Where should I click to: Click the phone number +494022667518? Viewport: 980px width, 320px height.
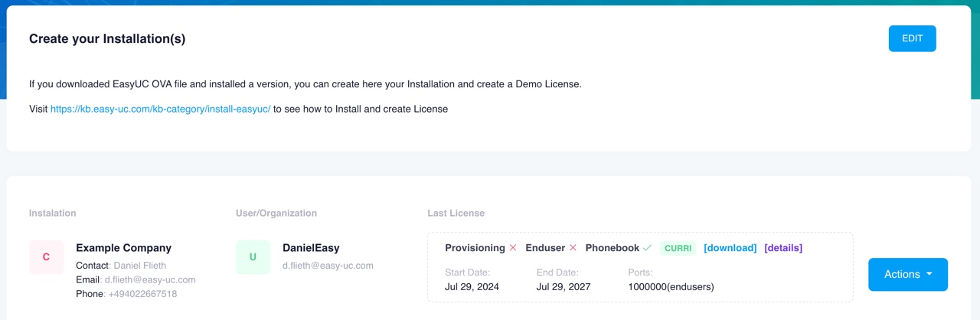point(142,294)
